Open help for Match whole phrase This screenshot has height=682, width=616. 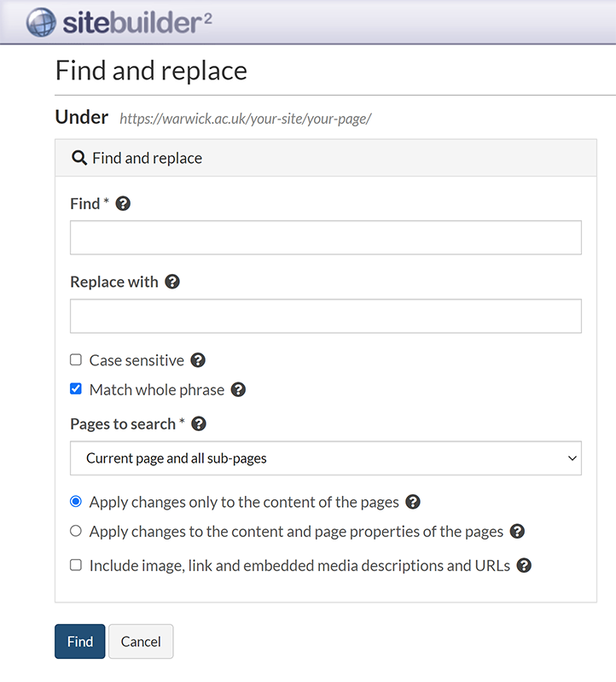pos(239,390)
